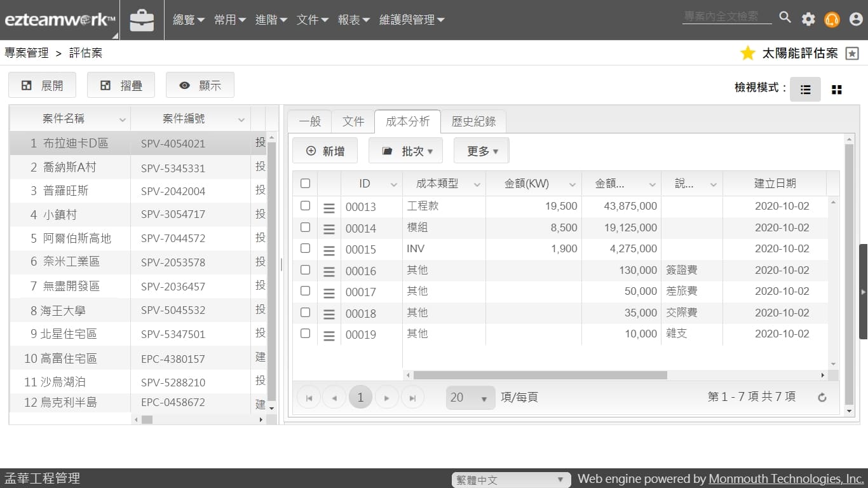Open the items-per-page dropdown showing 20
The height and width of the screenshot is (488, 868).
(x=470, y=398)
